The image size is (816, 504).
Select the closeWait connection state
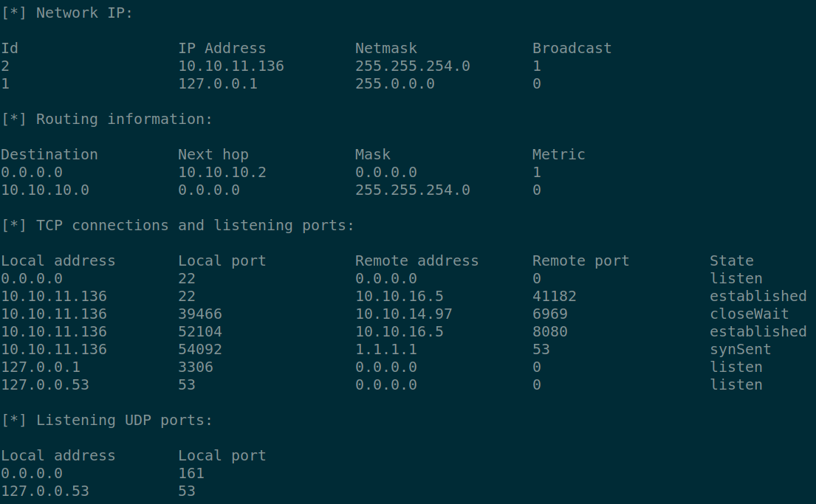[749, 314]
